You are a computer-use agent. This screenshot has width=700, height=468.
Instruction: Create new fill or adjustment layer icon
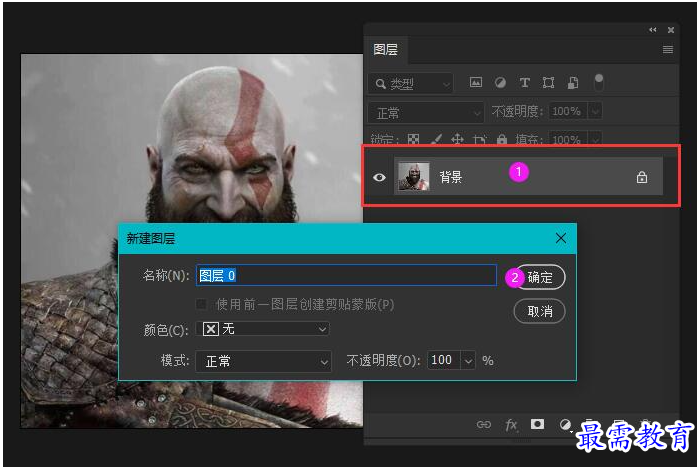coord(565,424)
